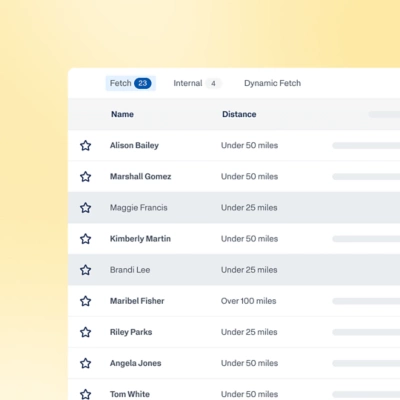Screen dimensions: 400x400
Task: Click the star beside Riley Parks
Action: (86, 332)
